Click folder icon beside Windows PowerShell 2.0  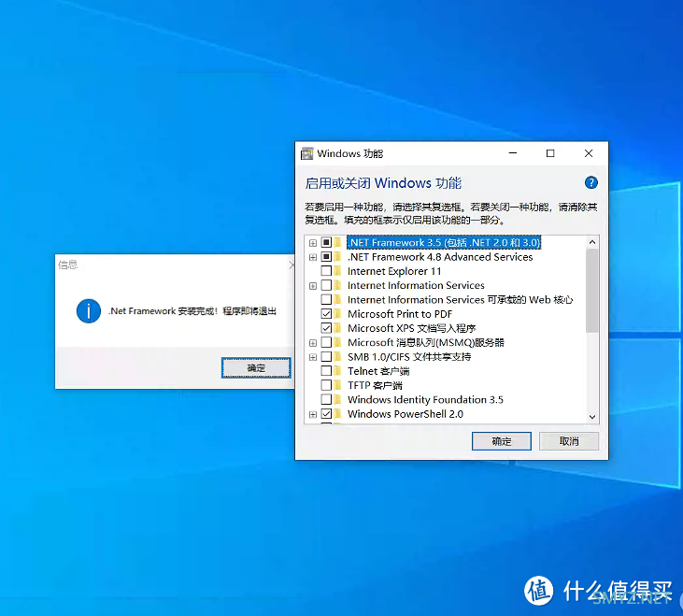(x=338, y=414)
